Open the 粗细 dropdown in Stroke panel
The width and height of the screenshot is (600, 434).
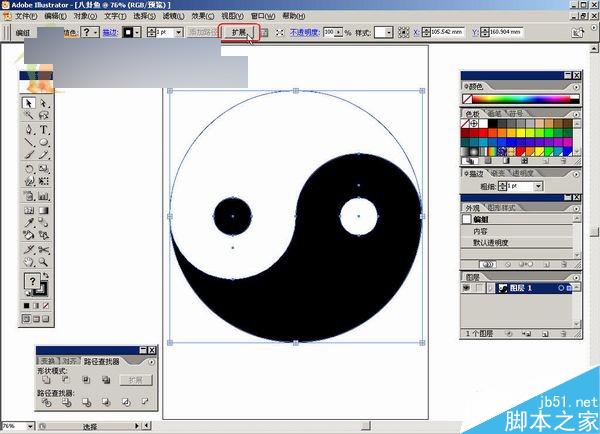(538, 186)
